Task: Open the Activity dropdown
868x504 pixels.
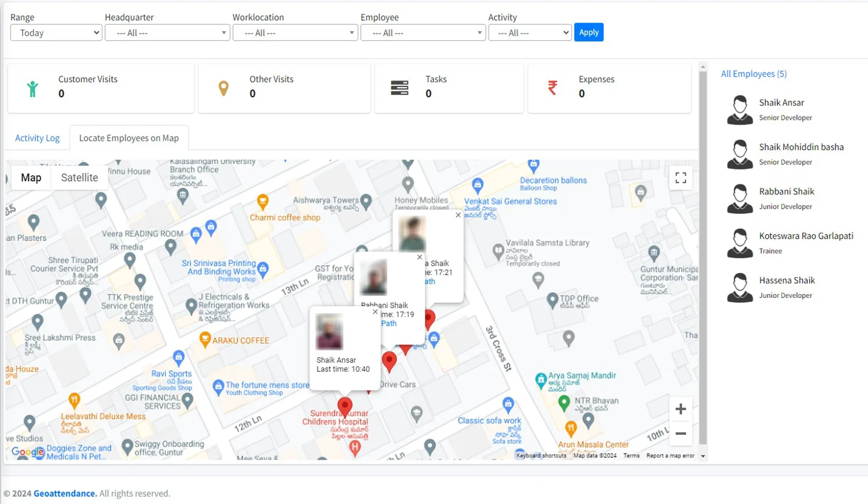Action: 529,32
